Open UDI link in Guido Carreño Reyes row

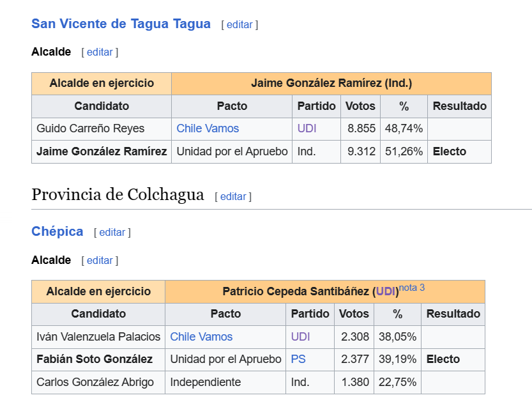coord(307,128)
